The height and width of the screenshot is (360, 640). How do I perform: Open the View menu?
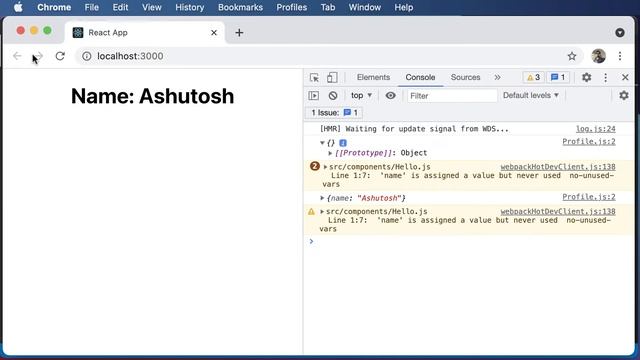pyautogui.click(x=151, y=7)
